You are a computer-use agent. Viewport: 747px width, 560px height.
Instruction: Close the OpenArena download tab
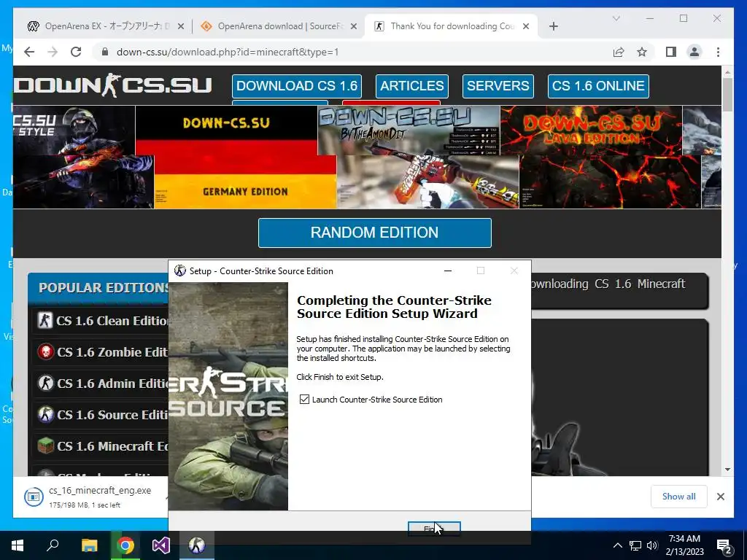(354, 27)
